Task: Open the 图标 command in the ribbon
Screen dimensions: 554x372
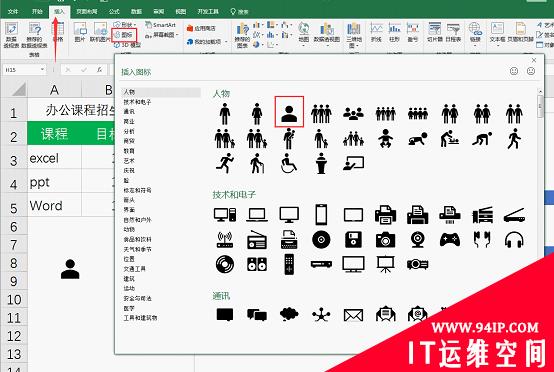Action: click(124, 35)
